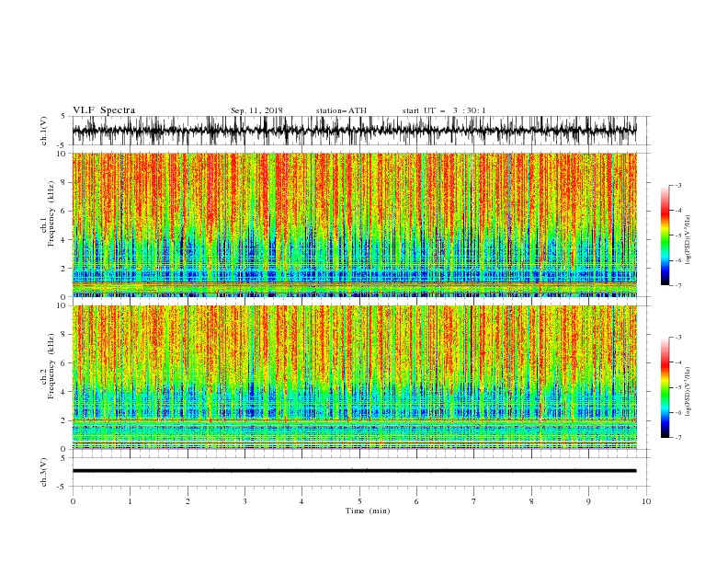
Task: Click the 'ch.3(V)' waveform axis label
Action: tap(44, 472)
